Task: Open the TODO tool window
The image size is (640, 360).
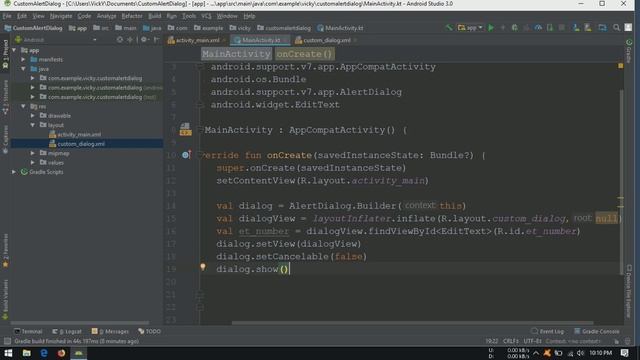Action: pyautogui.click(x=149, y=331)
